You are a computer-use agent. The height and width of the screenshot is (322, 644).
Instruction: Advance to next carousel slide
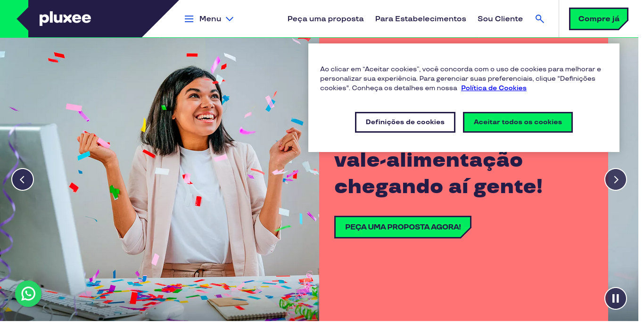616,179
